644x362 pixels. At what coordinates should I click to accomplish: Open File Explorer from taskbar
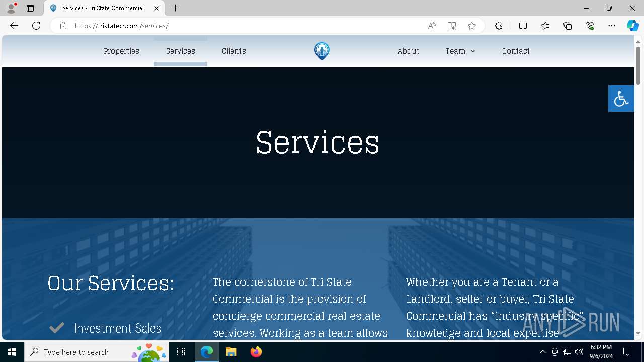(x=231, y=352)
